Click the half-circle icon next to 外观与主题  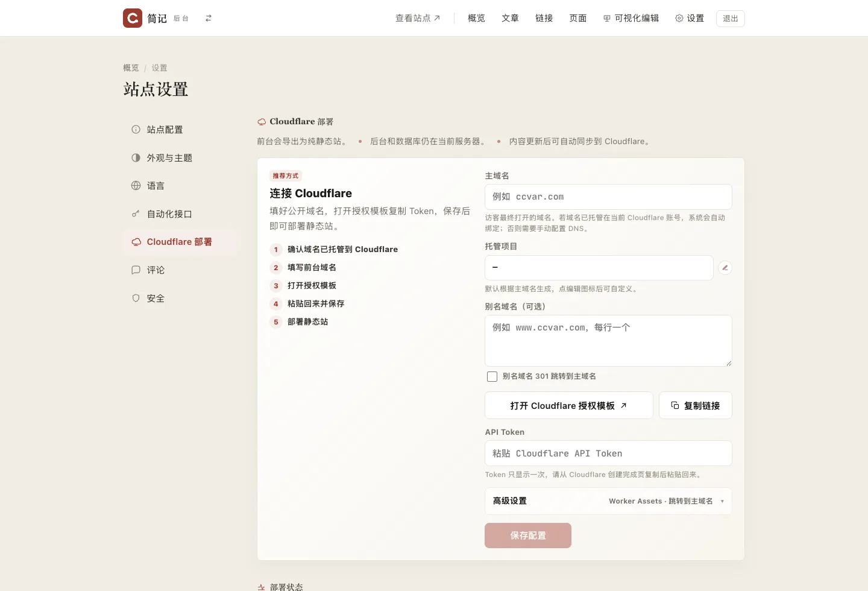point(136,158)
